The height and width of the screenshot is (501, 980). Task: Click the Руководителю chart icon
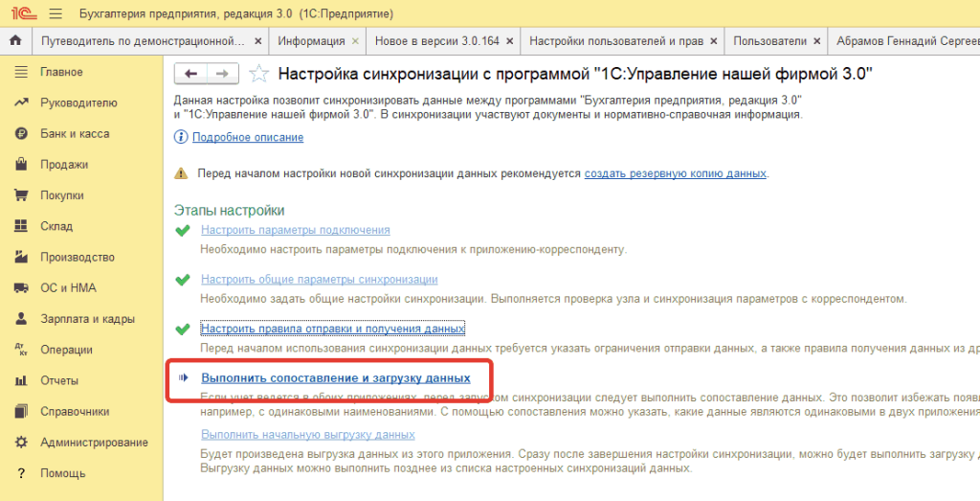[21, 102]
